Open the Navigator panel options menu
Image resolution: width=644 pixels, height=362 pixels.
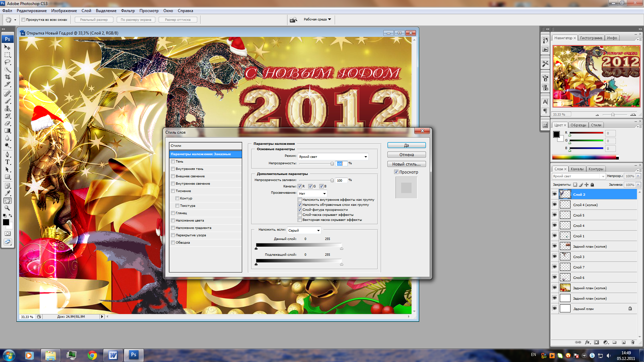(639, 39)
